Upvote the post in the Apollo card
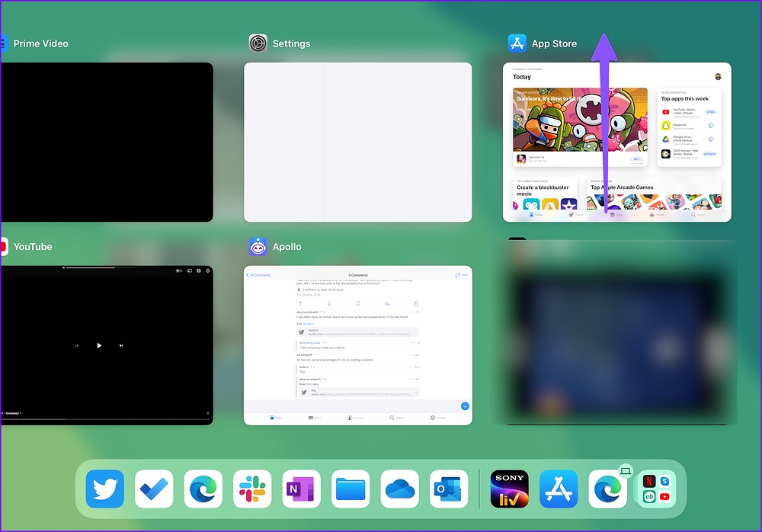762x532 pixels. [x=300, y=303]
